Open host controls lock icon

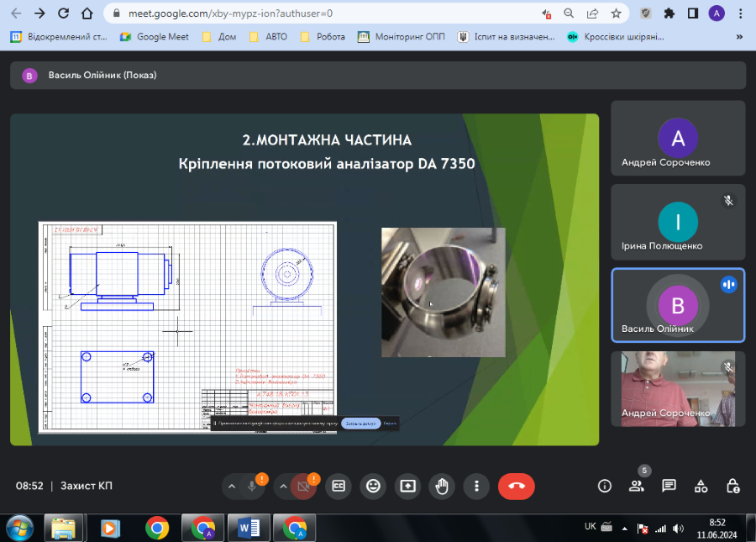pyautogui.click(x=732, y=486)
